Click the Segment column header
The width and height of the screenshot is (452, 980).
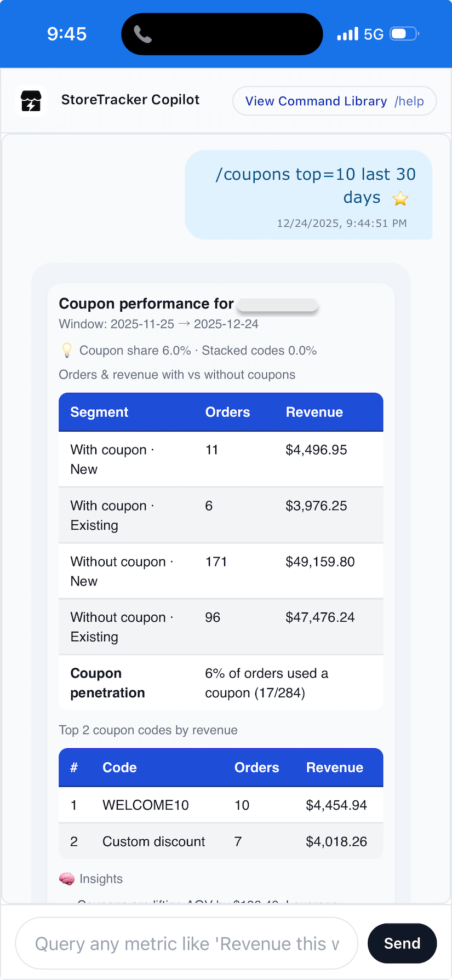coord(99,412)
